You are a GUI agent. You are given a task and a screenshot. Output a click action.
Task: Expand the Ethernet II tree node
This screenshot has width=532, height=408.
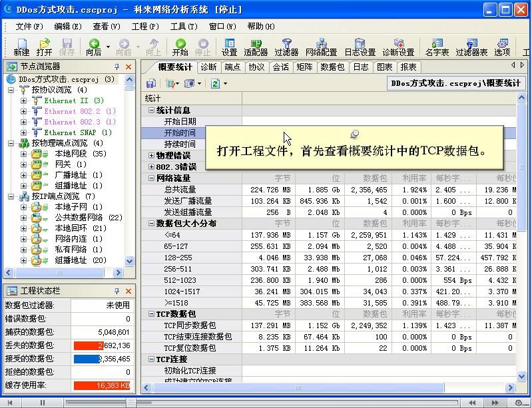[24, 101]
